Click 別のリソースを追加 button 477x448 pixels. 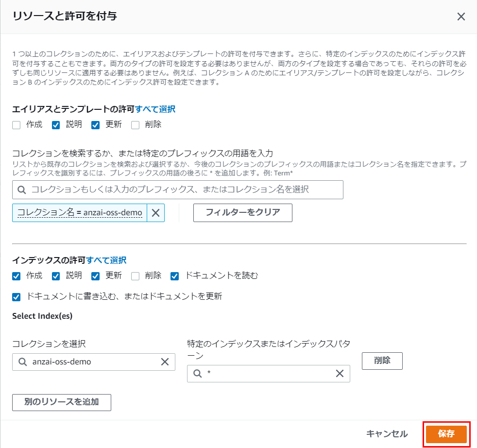pos(62,402)
